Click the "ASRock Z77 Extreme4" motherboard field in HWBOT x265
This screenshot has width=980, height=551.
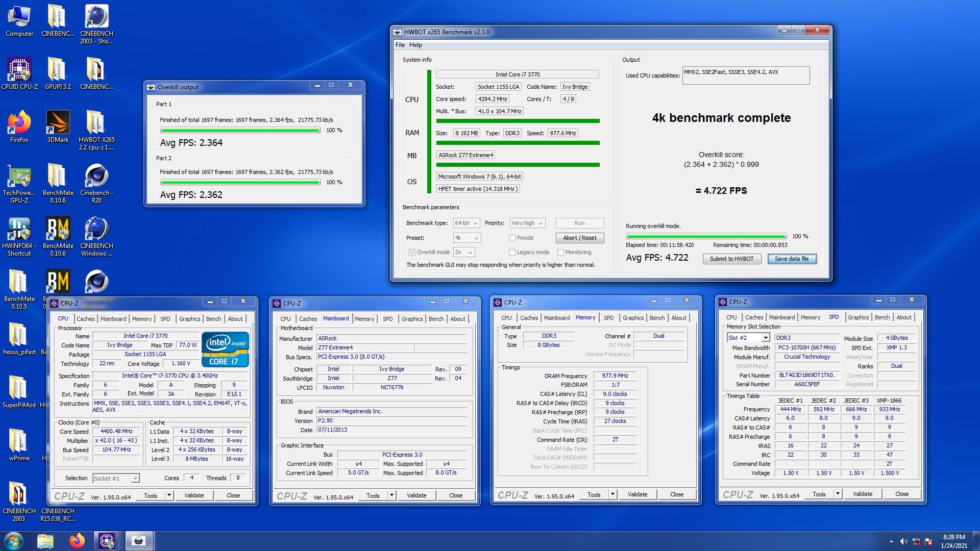point(465,155)
